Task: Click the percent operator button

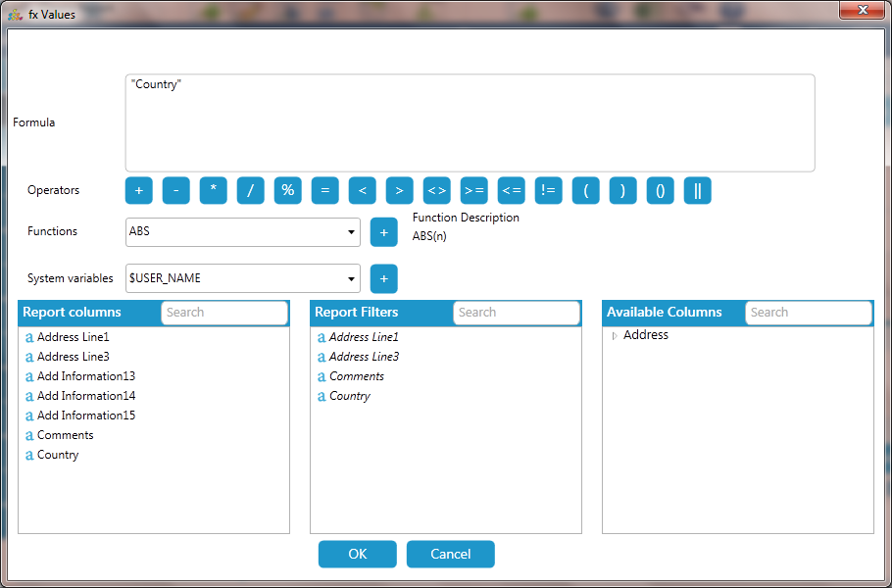Action: pyautogui.click(x=287, y=190)
